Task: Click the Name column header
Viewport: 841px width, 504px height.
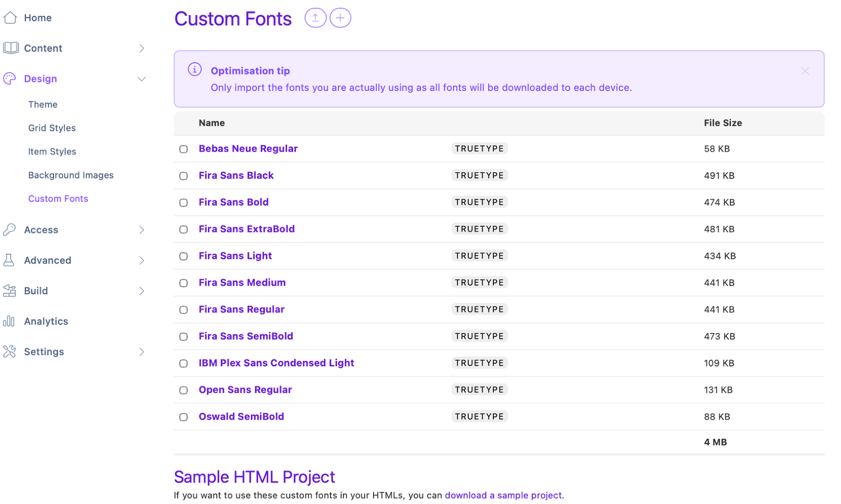Action: 211,123
